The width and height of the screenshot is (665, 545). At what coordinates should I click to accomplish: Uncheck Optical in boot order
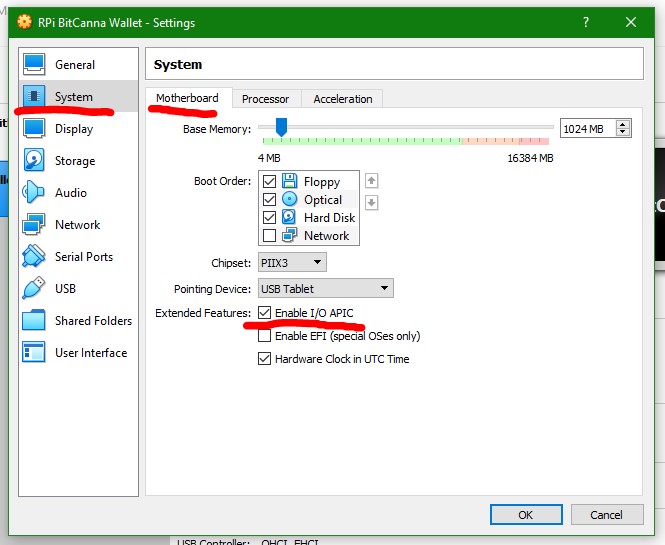(269, 199)
